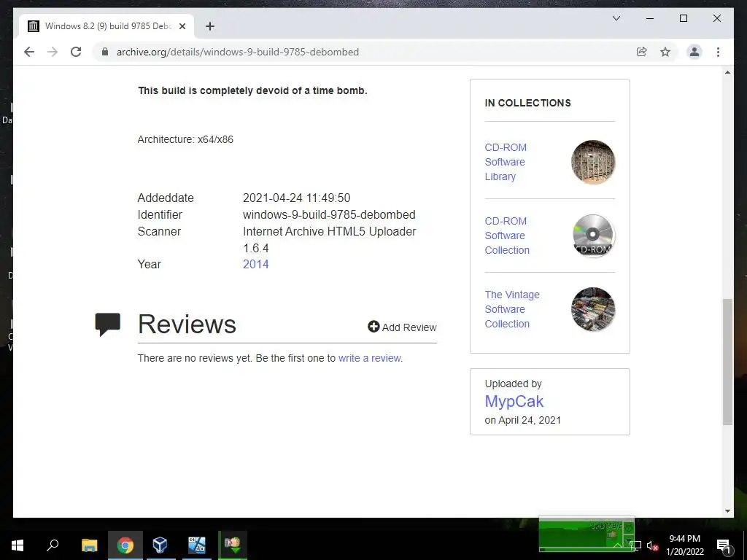Click the browser forward arrow
This screenshot has width=747, height=560.
tap(53, 52)
